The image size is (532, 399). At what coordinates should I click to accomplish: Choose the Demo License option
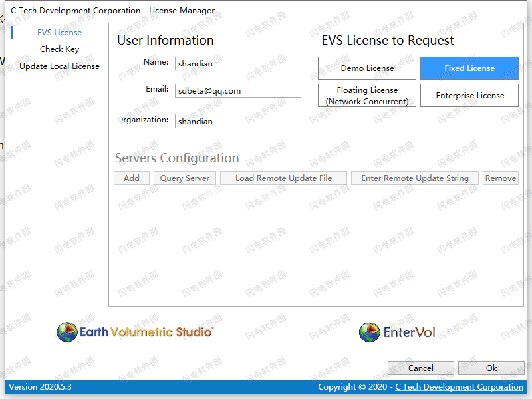(x=367, y=68)
